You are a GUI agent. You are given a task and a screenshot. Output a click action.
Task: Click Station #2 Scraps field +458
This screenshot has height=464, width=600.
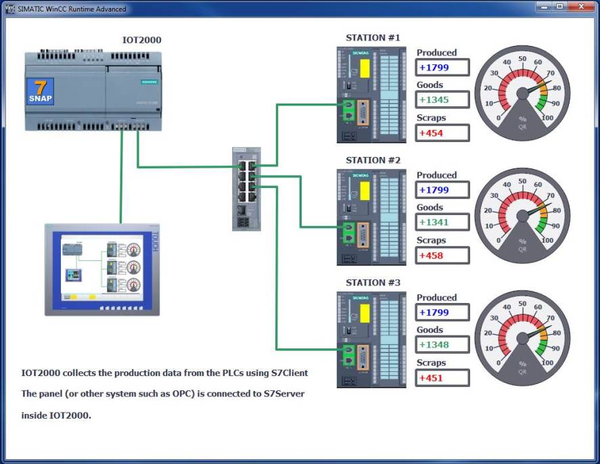pyautogui.click(x=442, y=256)
